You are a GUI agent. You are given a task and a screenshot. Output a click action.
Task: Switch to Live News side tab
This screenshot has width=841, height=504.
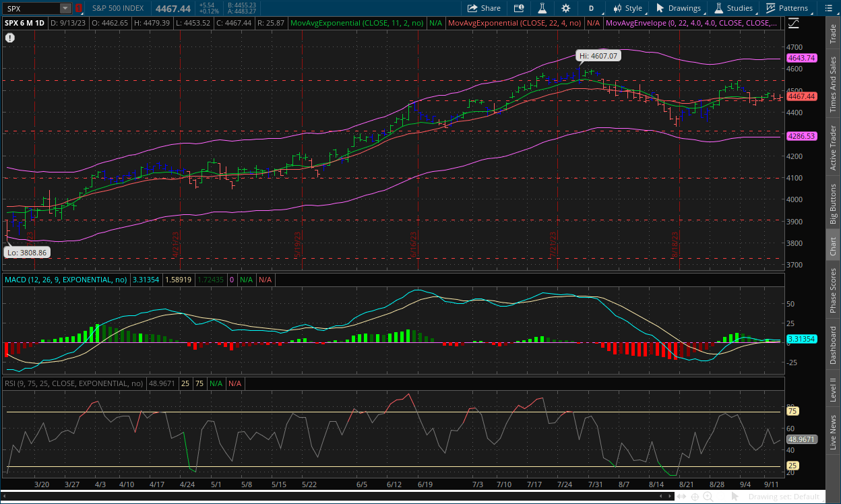834,433
